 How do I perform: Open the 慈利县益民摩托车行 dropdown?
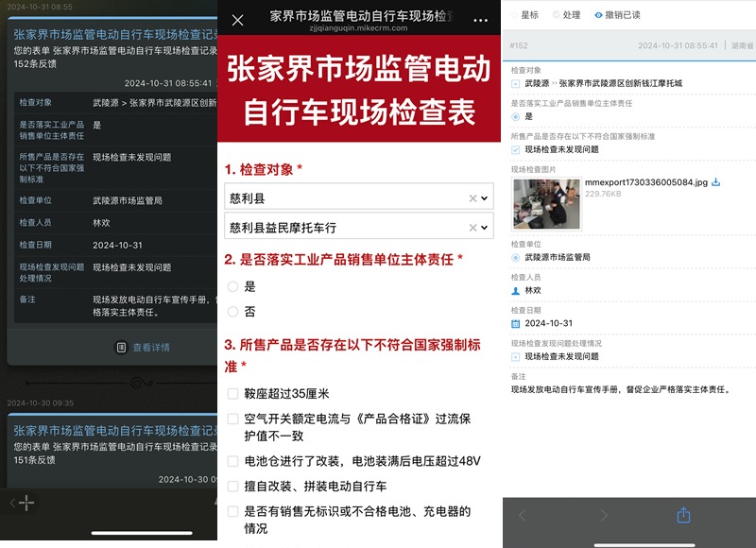click(485, 228)
